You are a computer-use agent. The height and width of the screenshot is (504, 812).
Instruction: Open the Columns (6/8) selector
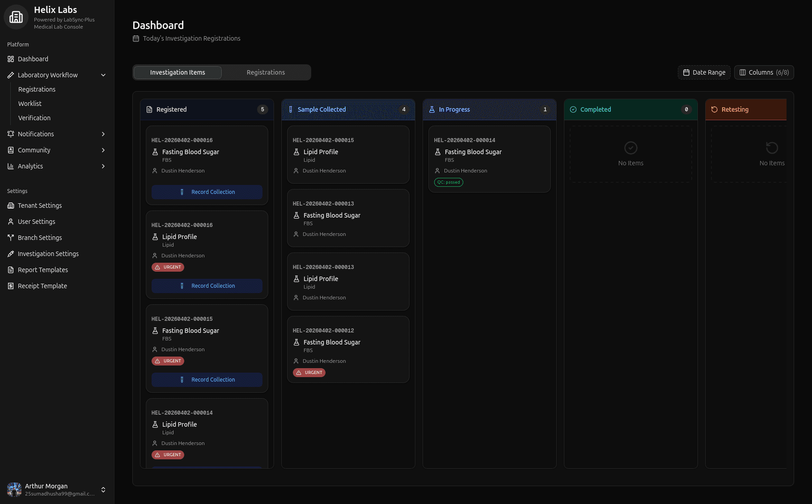coord(764,72)
